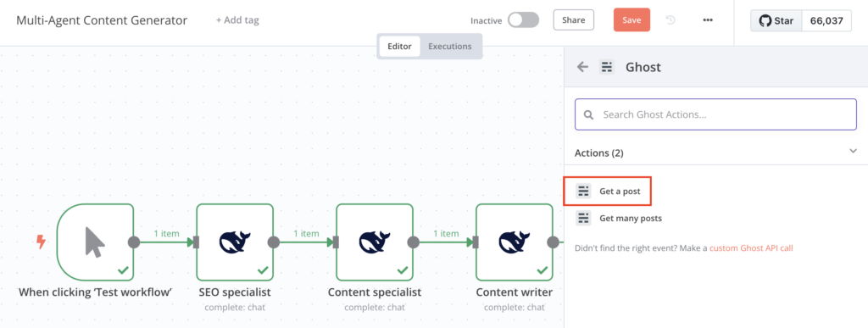Click the '+ Add tag' label
868x328 pixels.
pyautogui.click(x=237, y=20)
